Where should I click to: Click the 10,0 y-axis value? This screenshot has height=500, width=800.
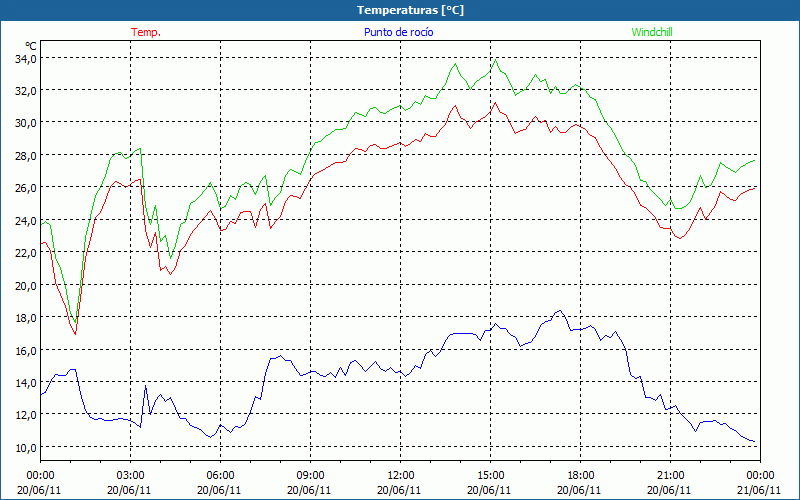pos(26,447)
